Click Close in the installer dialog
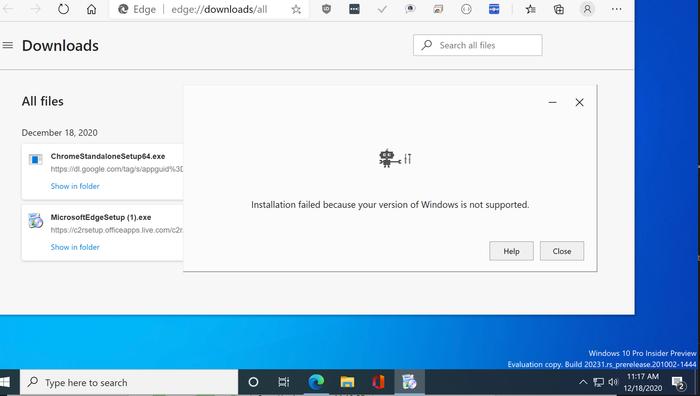Viewport: 700px width, 396px height. [x=562, y=251]
